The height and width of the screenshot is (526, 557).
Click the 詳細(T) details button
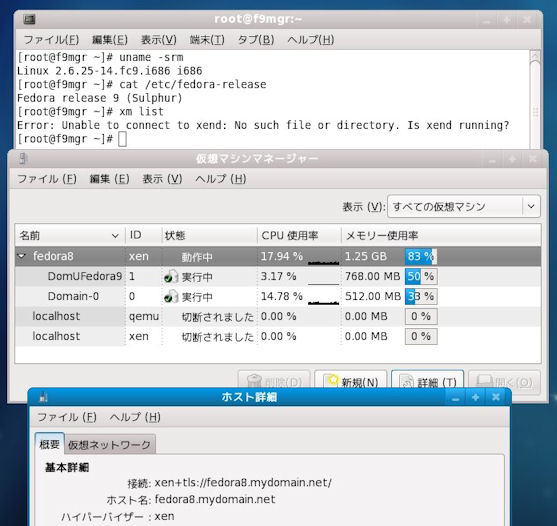click(427, 381)
